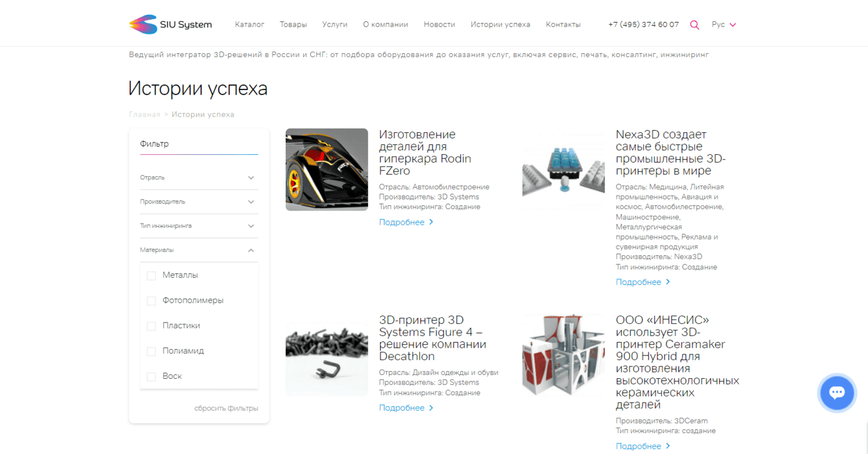Open the Новости menu item
This screenshot has height=454, width=868.
tap(439, 25)
